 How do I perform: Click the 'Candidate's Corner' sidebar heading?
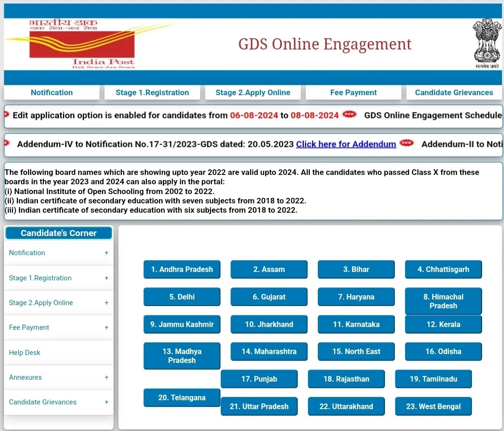tap(59, 233)
